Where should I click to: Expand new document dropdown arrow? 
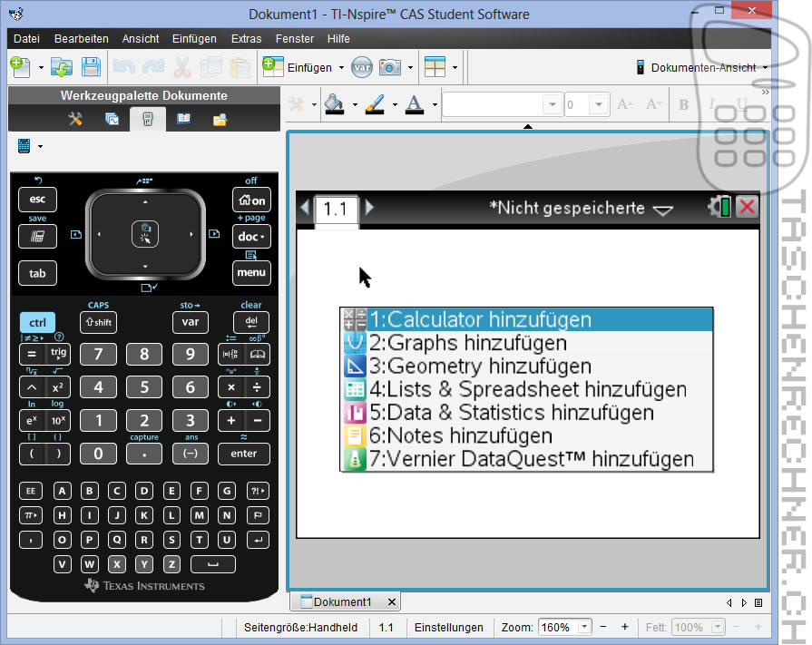[41, 68]
